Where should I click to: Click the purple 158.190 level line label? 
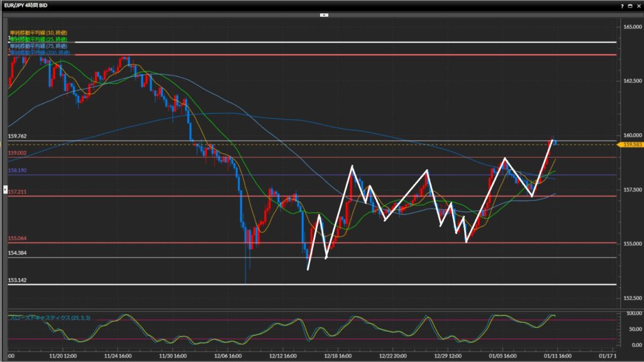[x=17, y=170]
